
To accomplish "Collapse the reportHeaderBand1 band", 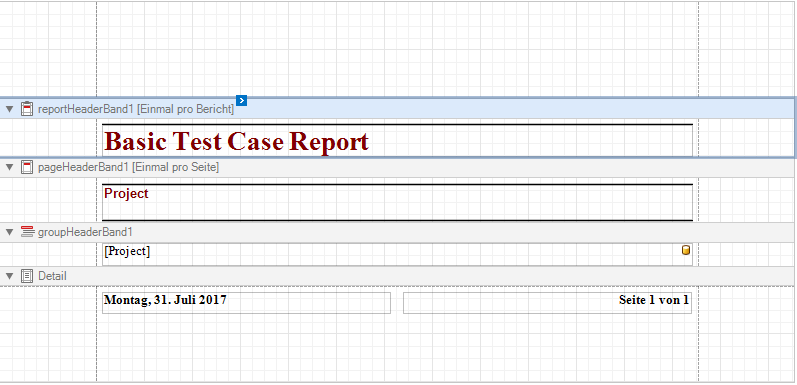I will pyautogui.click(x=9, y=109).
